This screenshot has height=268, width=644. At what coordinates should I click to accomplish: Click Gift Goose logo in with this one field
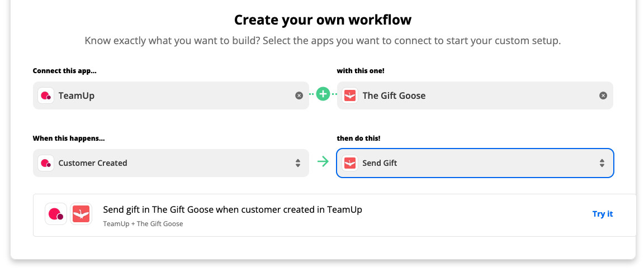(x=350, y=95)
